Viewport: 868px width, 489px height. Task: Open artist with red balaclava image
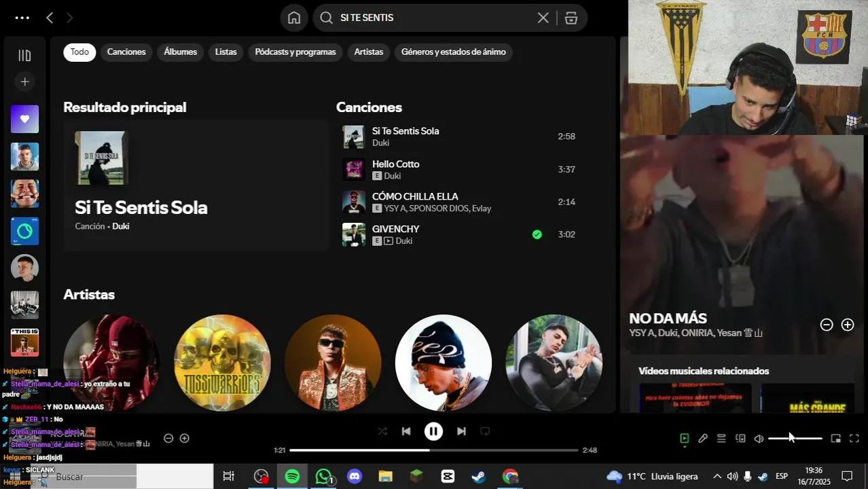coord(111,363)
